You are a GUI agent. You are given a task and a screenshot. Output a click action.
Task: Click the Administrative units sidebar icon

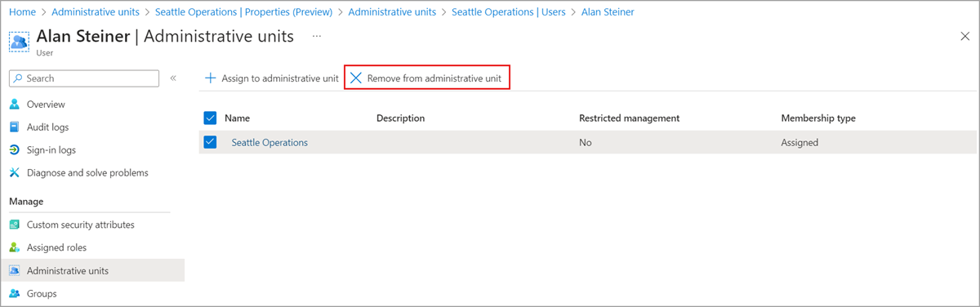coord(15,270)
